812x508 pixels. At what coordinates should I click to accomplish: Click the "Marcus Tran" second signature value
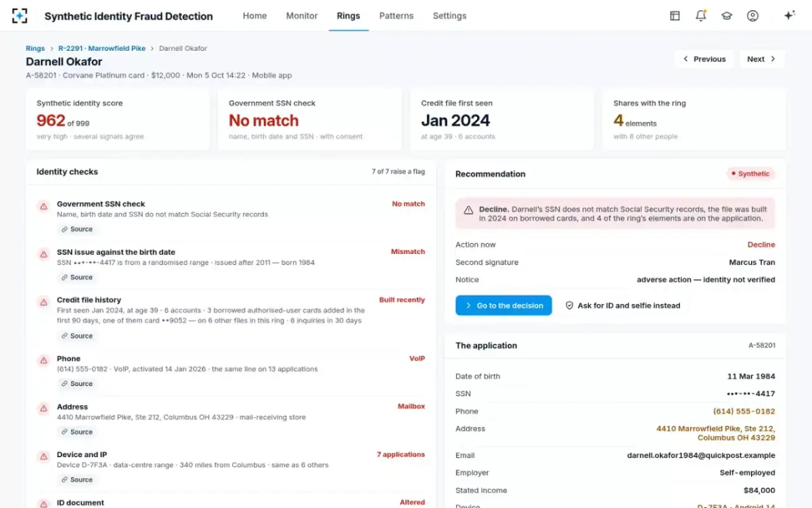click(x=752, y=262)
